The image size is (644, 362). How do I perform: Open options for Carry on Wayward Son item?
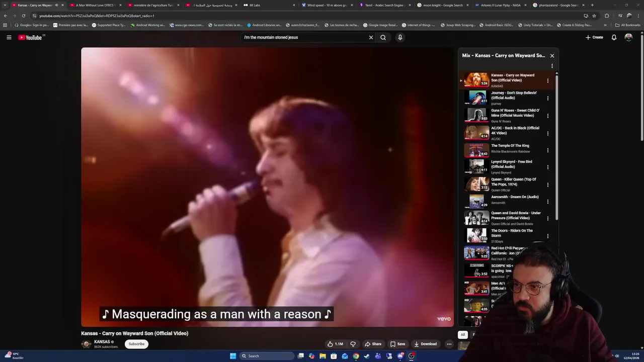pyautogui.click(x=548, y=80)
